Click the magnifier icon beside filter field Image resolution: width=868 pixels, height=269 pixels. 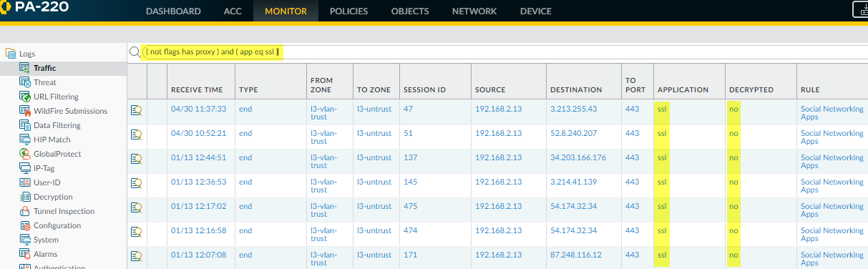point(135,52)
